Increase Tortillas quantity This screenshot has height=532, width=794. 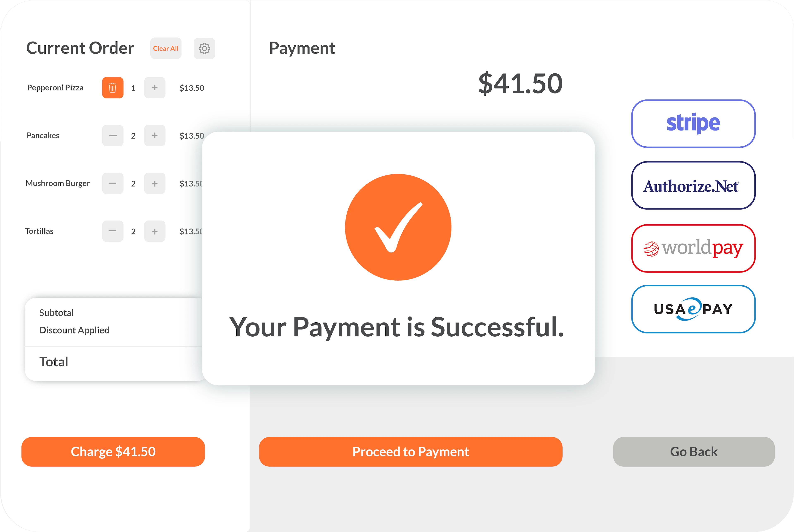pos(155,231)
